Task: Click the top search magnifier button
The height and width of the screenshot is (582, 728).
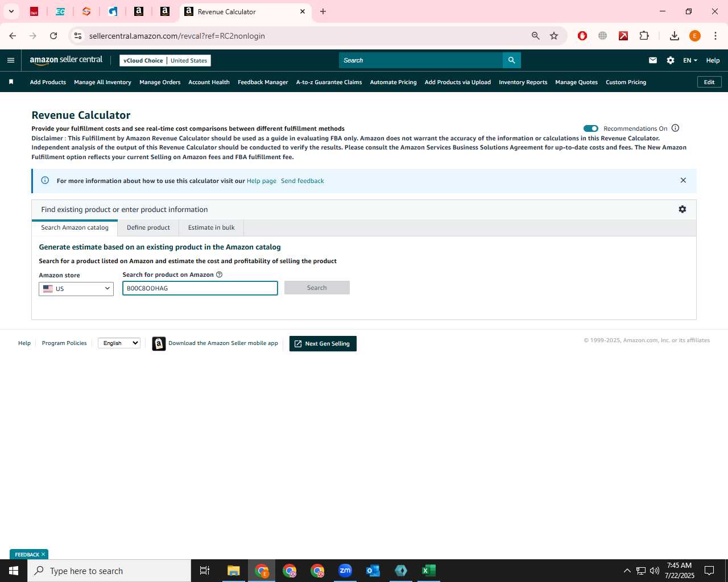Action: point(511,60)
